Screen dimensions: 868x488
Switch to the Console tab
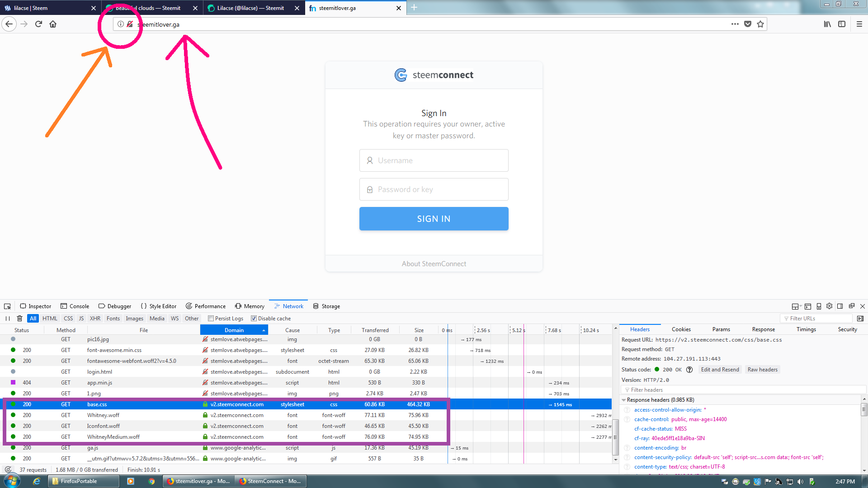tap(75, 306)
